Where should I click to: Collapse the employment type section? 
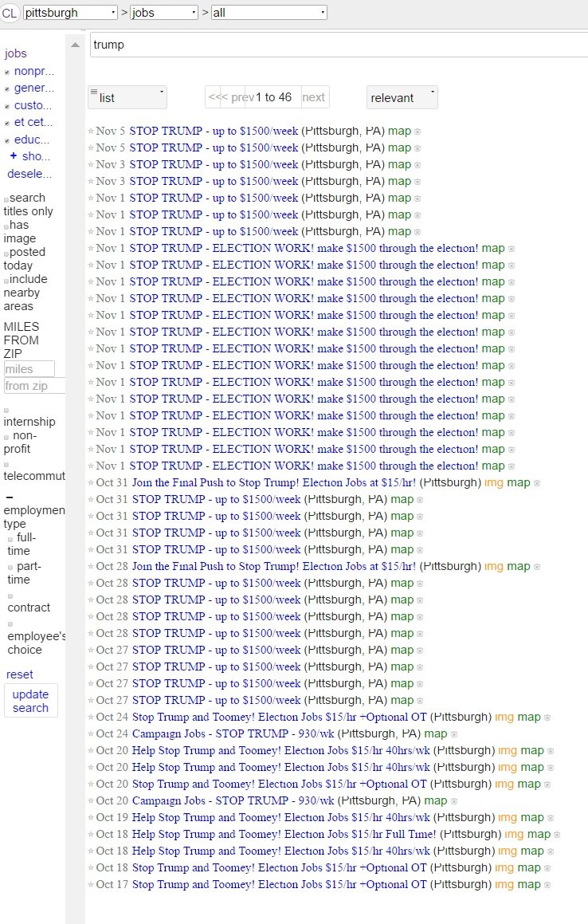10,497
